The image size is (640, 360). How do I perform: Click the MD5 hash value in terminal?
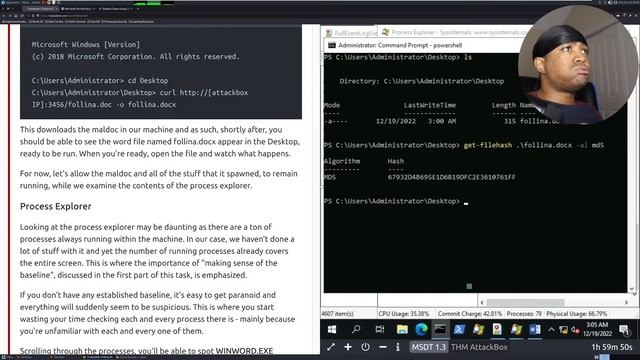click(x=451, y=177)
